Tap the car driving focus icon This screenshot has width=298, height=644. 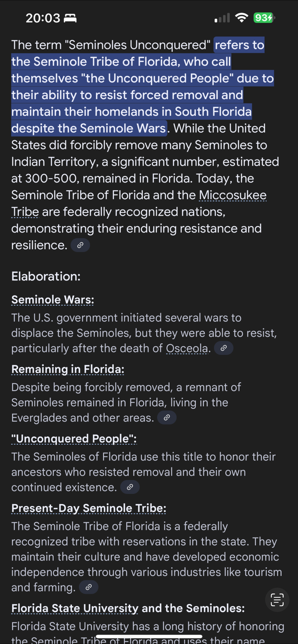70,18
